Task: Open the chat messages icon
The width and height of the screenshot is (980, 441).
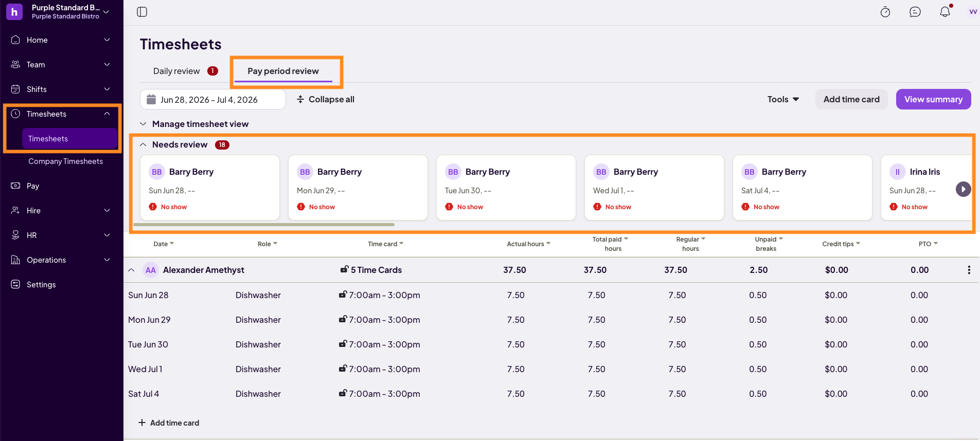Action: (915, 12)
